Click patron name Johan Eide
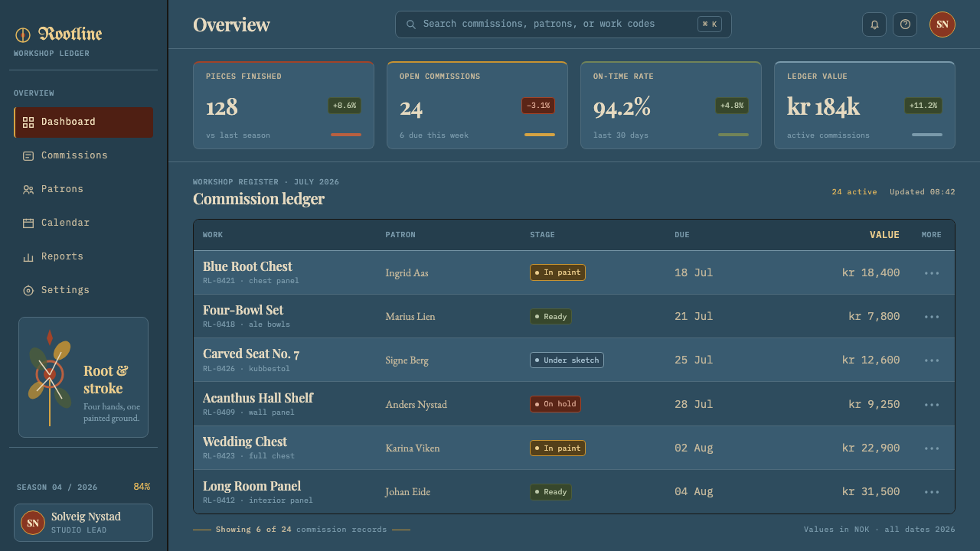 click(408, 492)
